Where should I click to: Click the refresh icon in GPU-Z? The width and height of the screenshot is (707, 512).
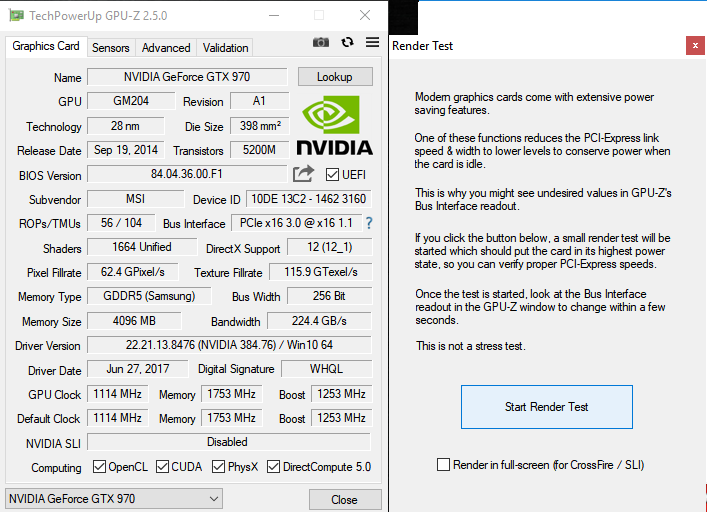coord(347,42)
